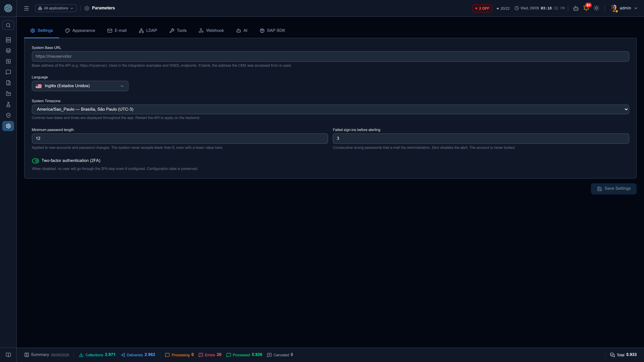Click the app logo icon
Screen dimensions: 644x362
tap(8, 8)
